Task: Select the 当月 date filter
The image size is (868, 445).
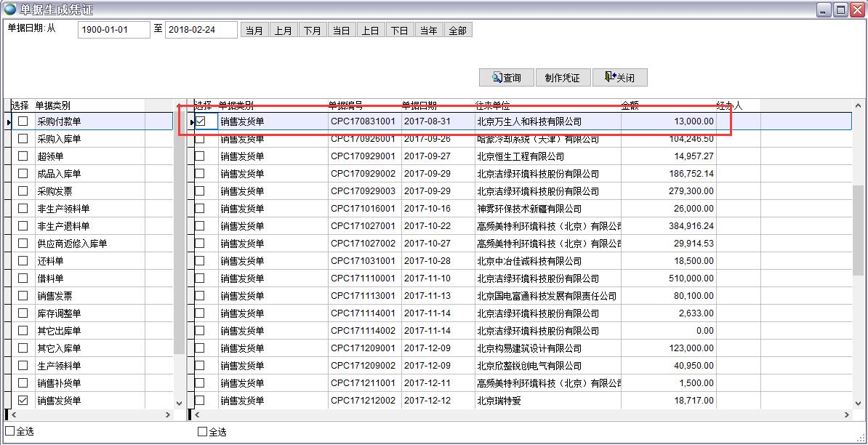Action: tap(254, 31)
